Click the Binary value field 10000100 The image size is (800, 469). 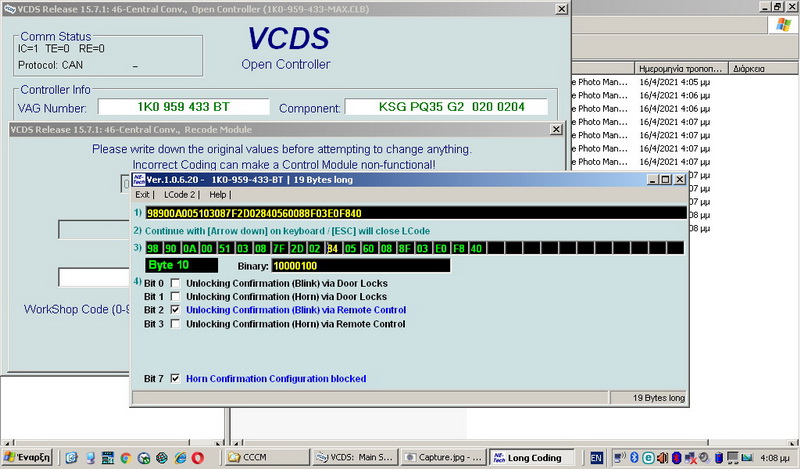[361, 265]
